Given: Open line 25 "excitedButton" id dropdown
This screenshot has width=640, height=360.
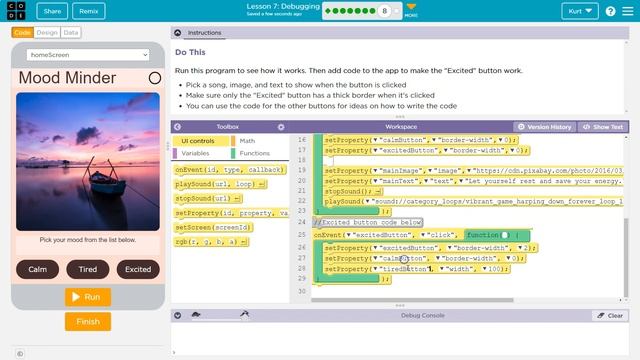Looking at the screenshot, I should click(349, 235).
